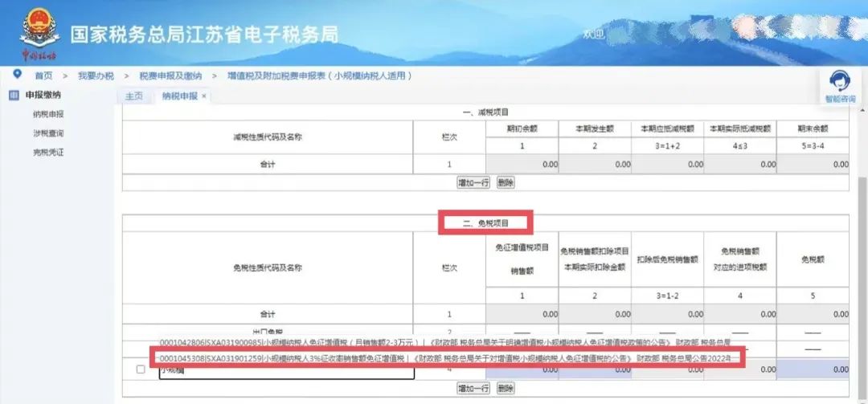Click the 申报缴纳 sidebar heading
868x404 pixels.
[43, 96]
